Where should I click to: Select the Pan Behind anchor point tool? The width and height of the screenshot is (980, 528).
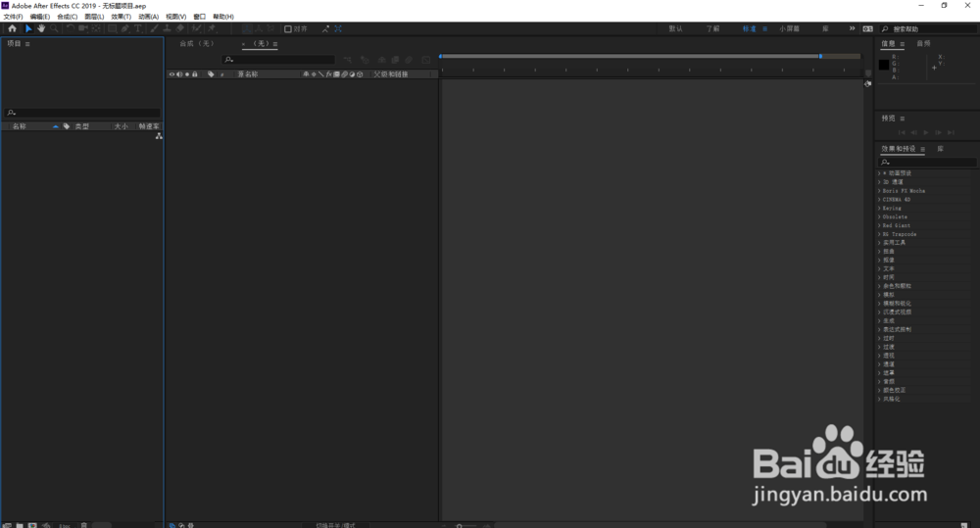(x=96, y=28)
